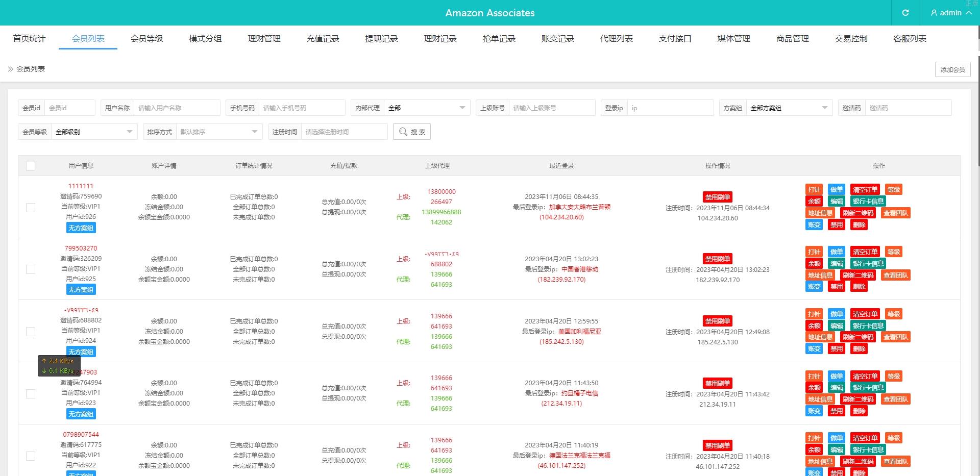Click 打针 button for user 1111111
The height and width of the screenshot is (476, 980).
tap(814, 189)
